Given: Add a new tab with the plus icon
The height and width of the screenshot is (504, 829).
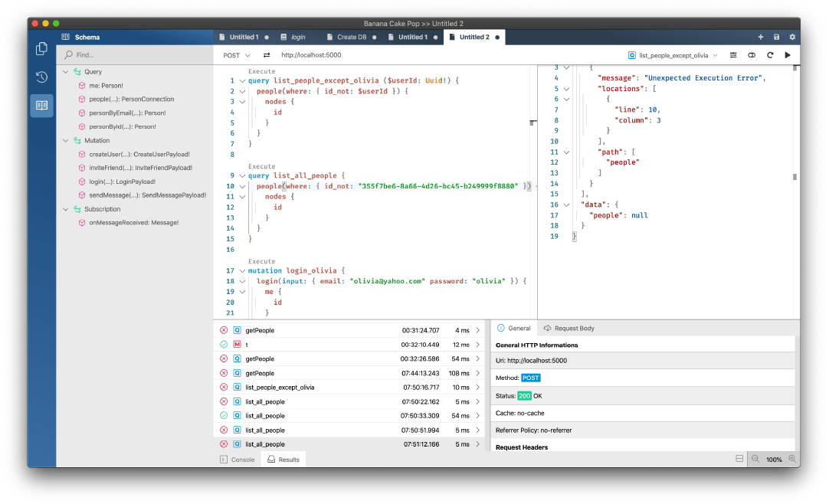Looking at the screenshot, I should [x=760, y=37].
